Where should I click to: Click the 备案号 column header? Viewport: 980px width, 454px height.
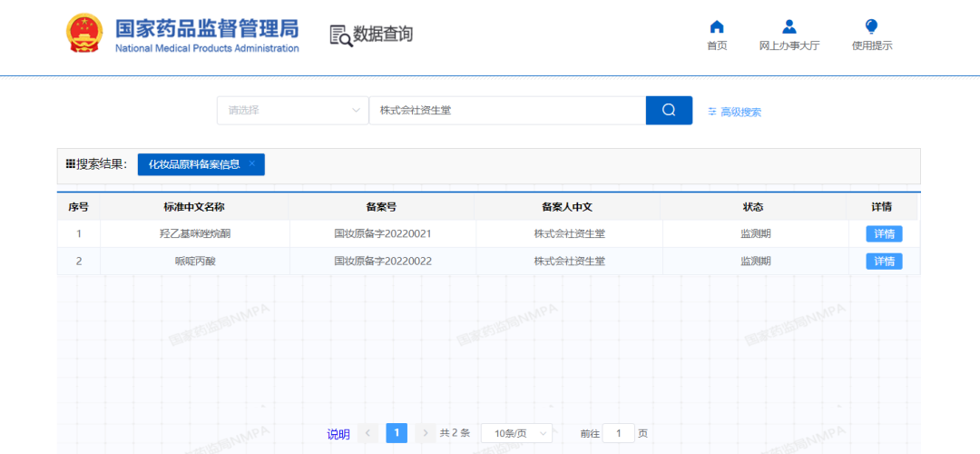pos(381,207)
